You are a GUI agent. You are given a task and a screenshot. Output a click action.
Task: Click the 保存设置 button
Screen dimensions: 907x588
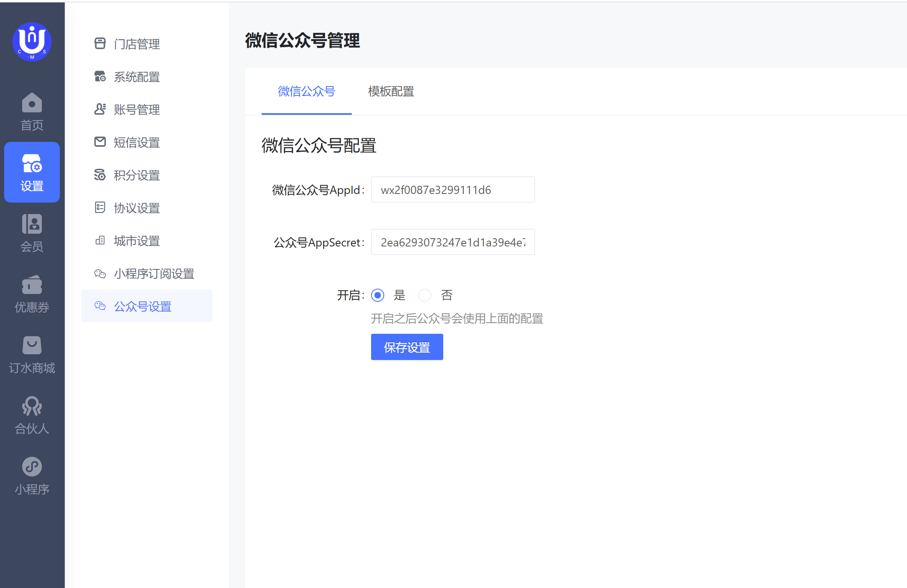(x=407, y=347)
